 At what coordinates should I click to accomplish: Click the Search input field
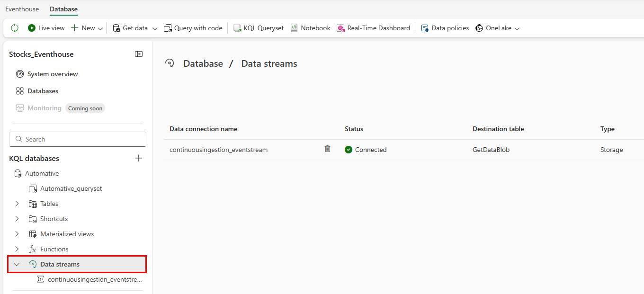[x=78, y=139]
